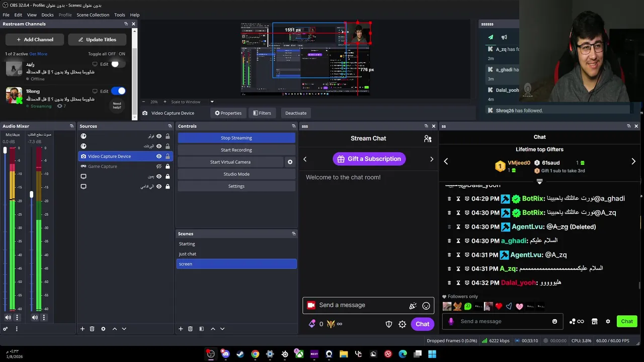Move selected scene down
Screen dimensions: 644x362
click(x=222, y=329)
